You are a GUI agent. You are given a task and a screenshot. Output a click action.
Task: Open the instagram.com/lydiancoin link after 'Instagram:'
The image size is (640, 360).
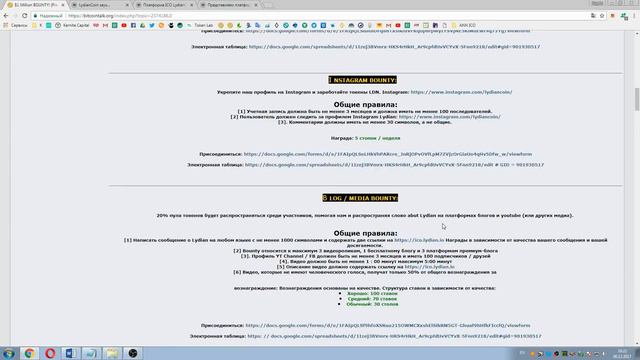click(x=461, y=92)
